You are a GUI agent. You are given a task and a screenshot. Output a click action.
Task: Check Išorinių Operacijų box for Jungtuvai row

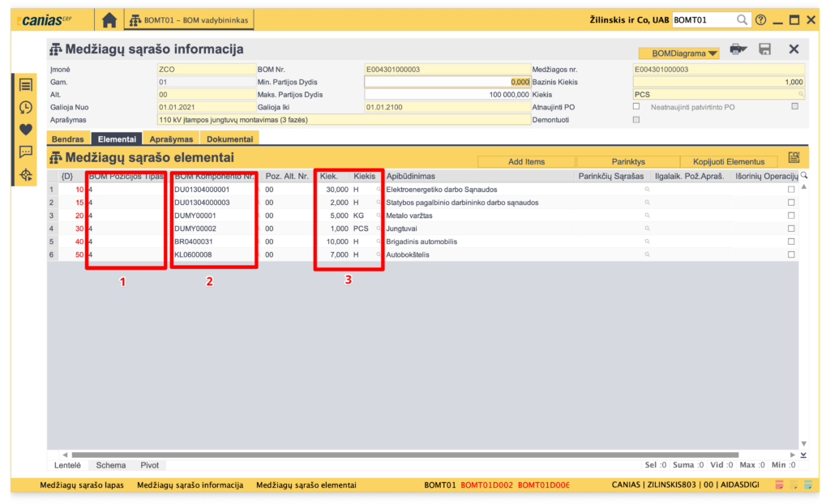click(x=791, y=229)
